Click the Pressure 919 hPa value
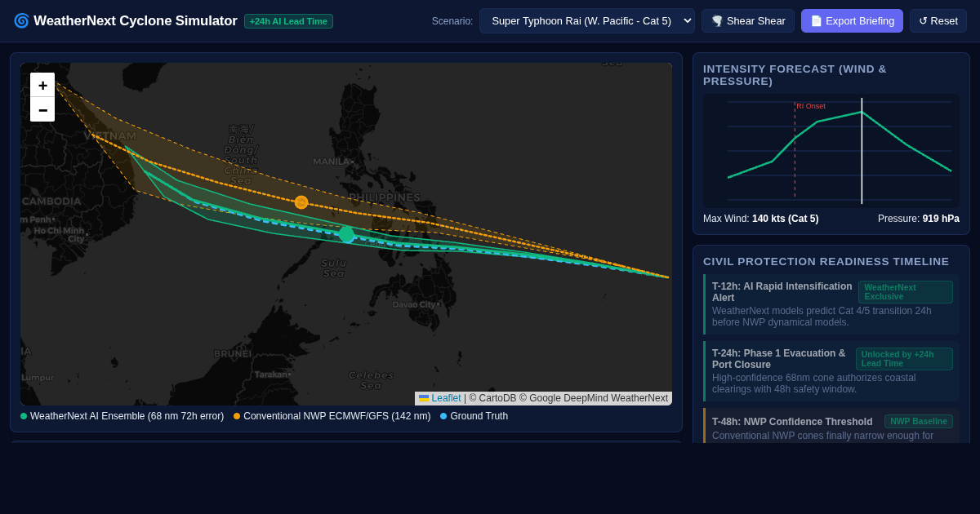Viewport: 980px width, 514px height. [941, 219]
